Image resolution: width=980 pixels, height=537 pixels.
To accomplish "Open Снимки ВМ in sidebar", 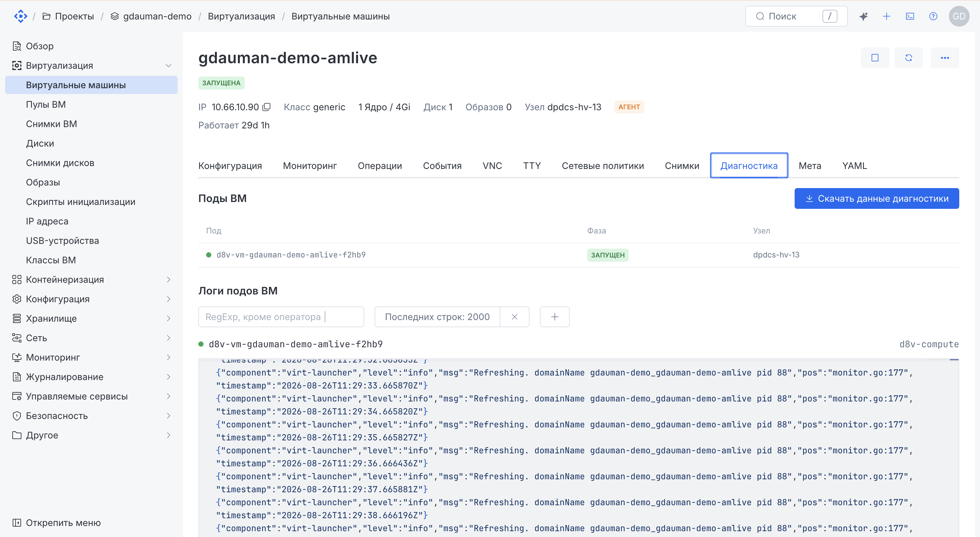I will (x=91, y=124).
